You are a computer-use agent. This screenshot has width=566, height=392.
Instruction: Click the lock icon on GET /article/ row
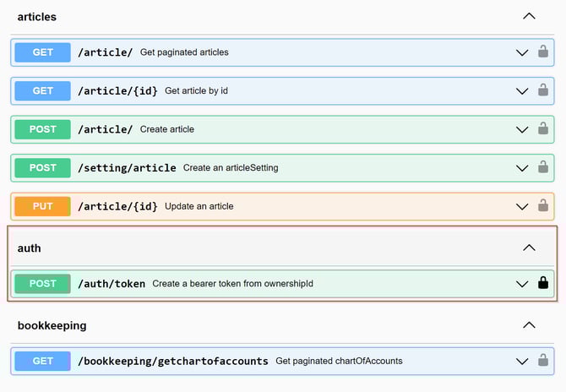543,52
